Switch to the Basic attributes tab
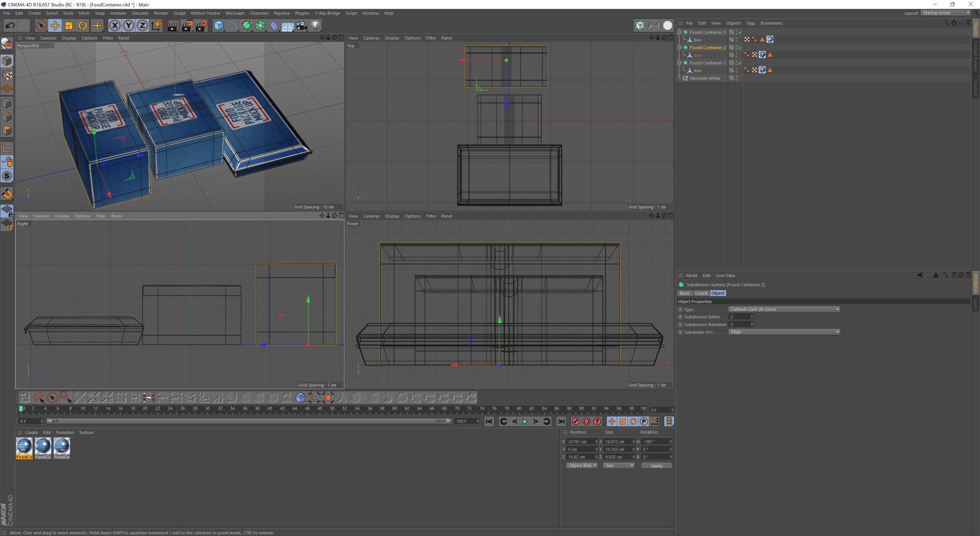This screenshot has width=980, height=536. click(685, 294)
